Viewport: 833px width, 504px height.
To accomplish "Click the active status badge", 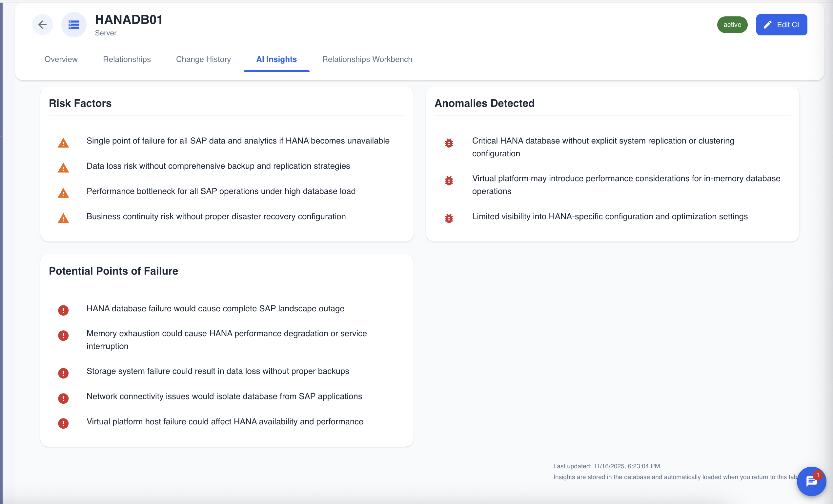I will tap(732, 24).
